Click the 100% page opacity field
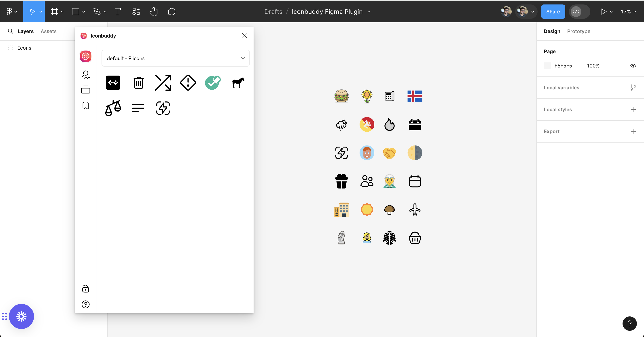Image resolution: width=644 pixels, height=337 pixels. [593, 66]
